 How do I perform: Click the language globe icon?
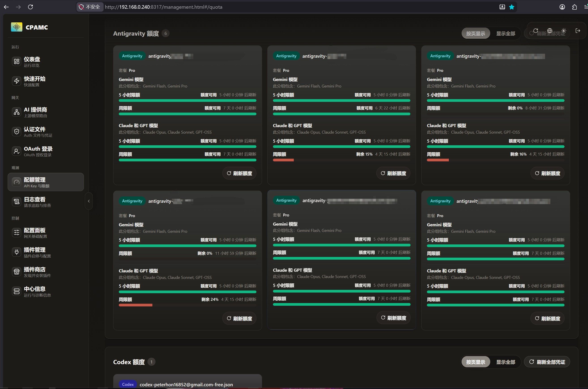[550, 30]
